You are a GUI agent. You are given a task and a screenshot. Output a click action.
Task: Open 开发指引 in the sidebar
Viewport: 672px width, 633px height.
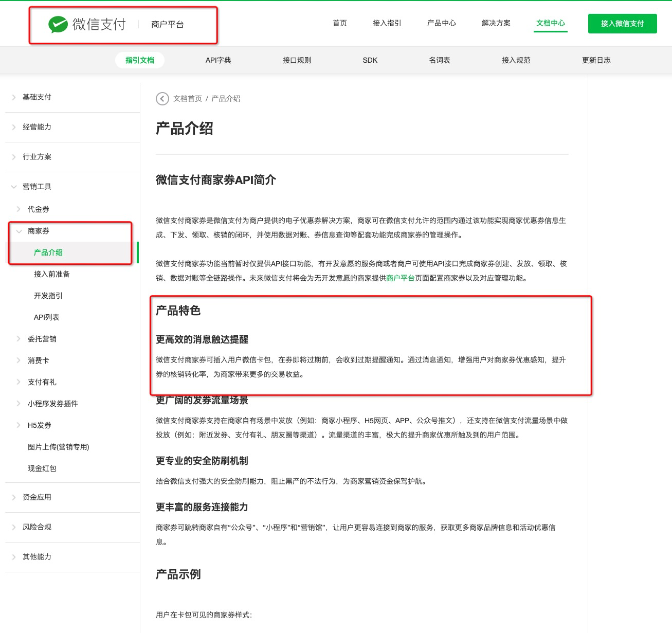coord(48,296)
